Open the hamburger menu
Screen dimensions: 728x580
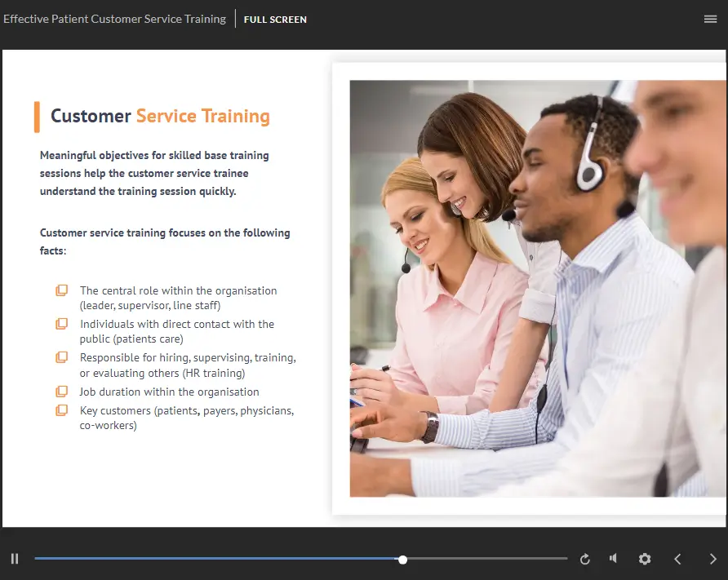click(x=710, y=19)
